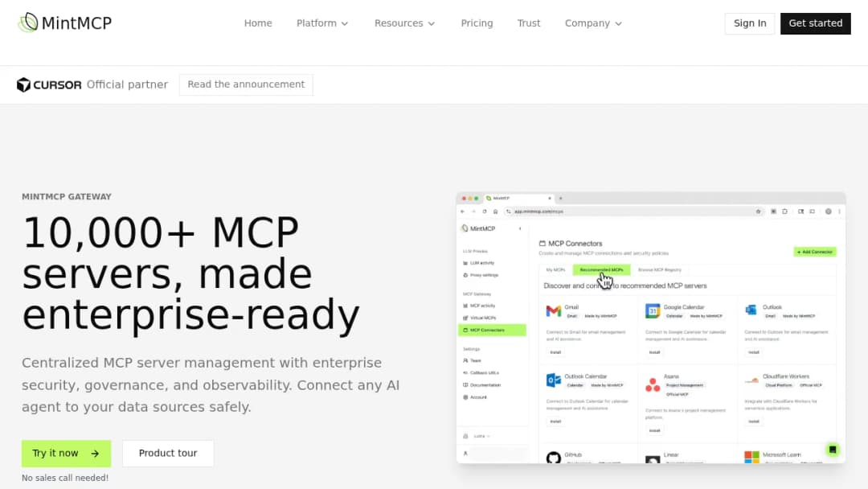Click the back arrow in the preview browser
868x489 pixels.
pyautogui.click(x=463, y=212)
